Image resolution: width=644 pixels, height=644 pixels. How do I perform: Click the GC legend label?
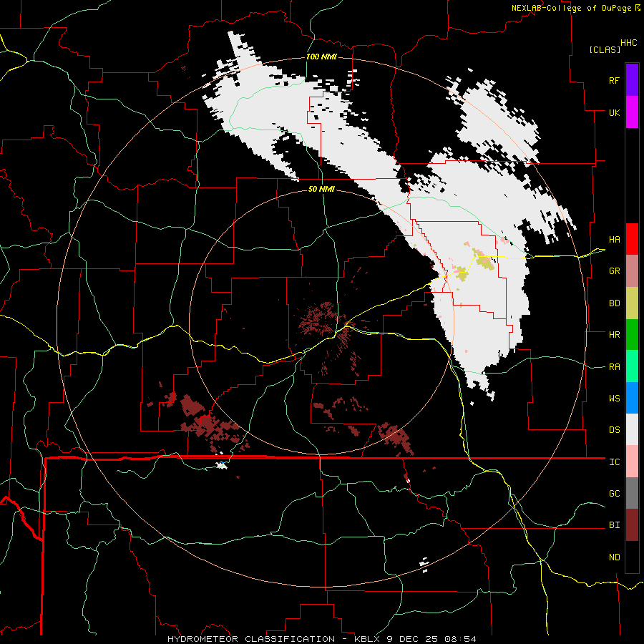coord(614,494)
